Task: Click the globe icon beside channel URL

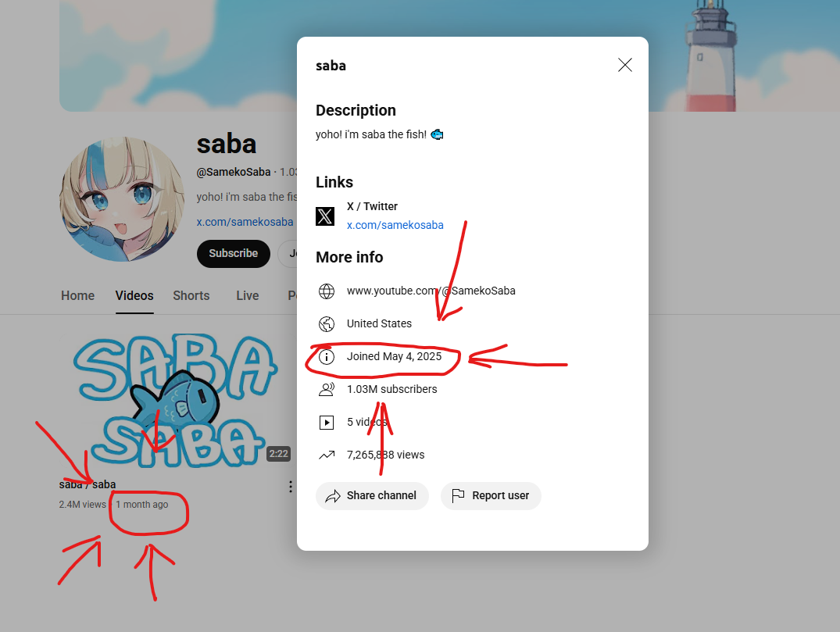Action: [327, 291]
